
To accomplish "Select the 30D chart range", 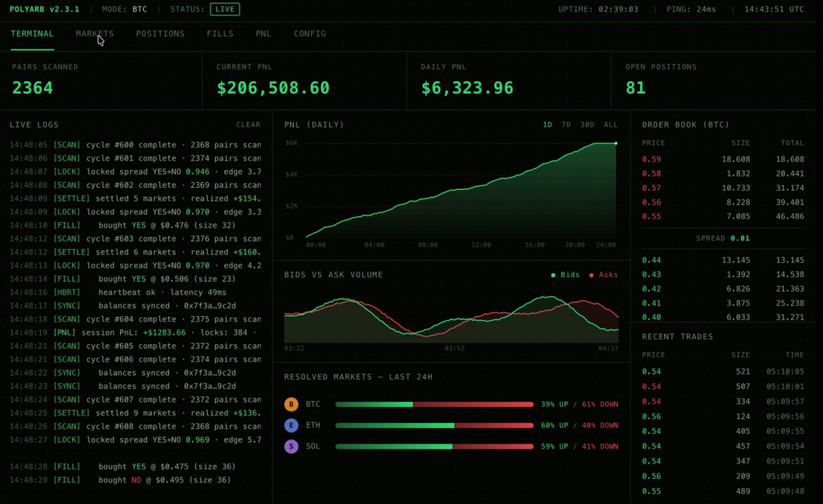I will 587,125.
